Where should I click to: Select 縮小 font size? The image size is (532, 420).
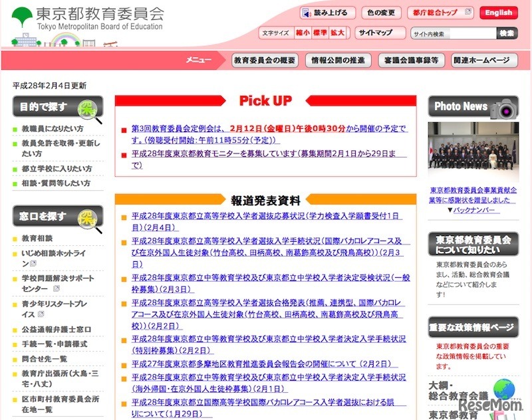303,33
